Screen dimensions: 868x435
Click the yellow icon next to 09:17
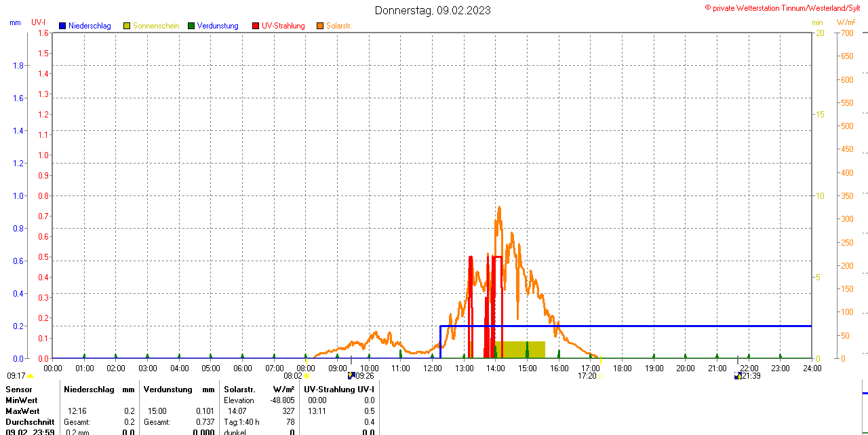pyautogui.click(x=31, y=376)
